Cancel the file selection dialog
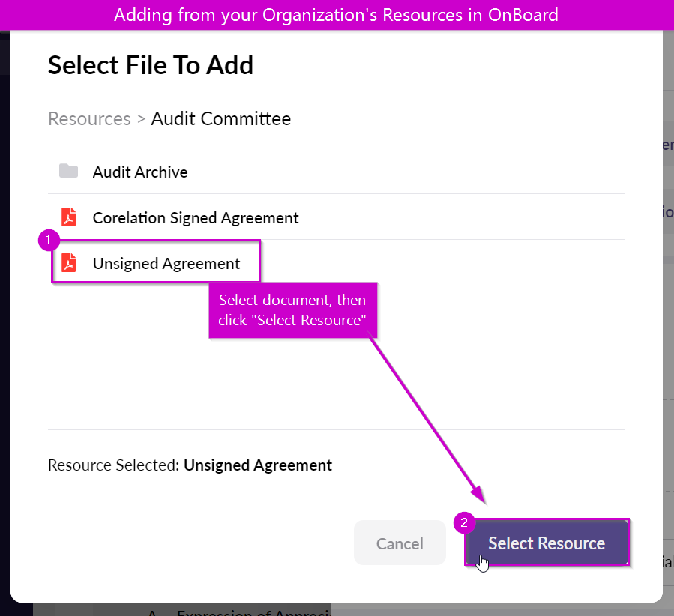 click(400, 543)
